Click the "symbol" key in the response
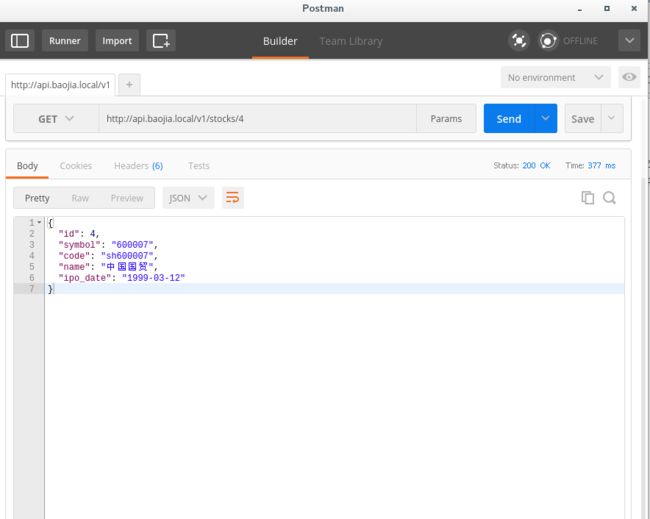 click(80, 245)
